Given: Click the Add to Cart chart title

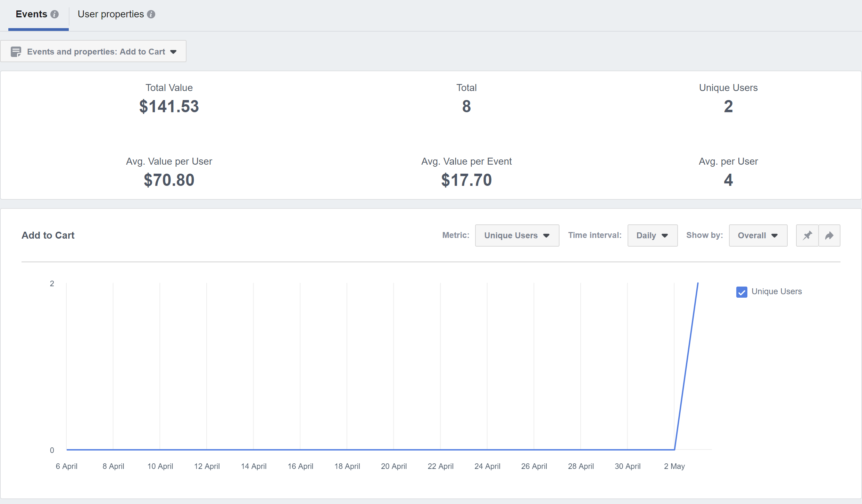Looking at the screenshot, I should point(48,235).
